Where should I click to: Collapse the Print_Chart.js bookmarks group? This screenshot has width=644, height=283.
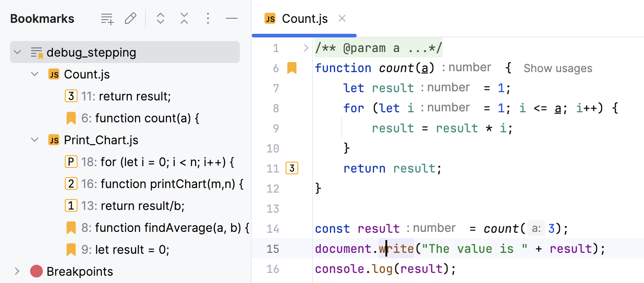[x=35, y=140]
